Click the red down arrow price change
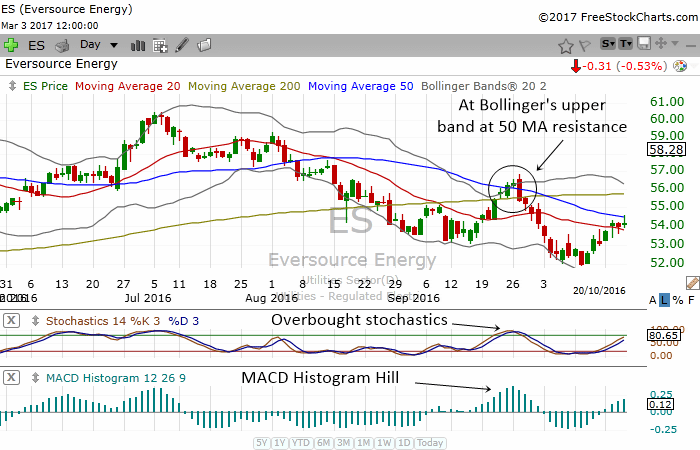Screen dimensions: 700x450 (x=575, y=66)
